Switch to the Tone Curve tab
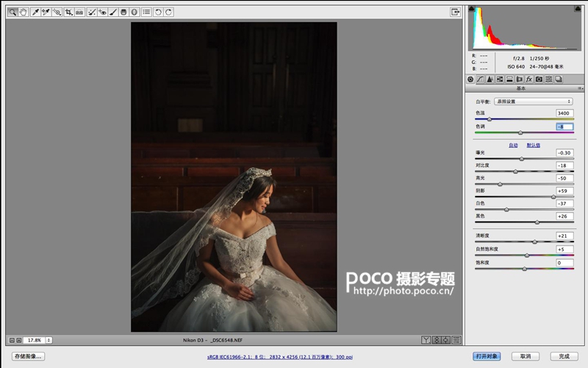This screenshot has height=368, width=588. click(x=481, y=79)
